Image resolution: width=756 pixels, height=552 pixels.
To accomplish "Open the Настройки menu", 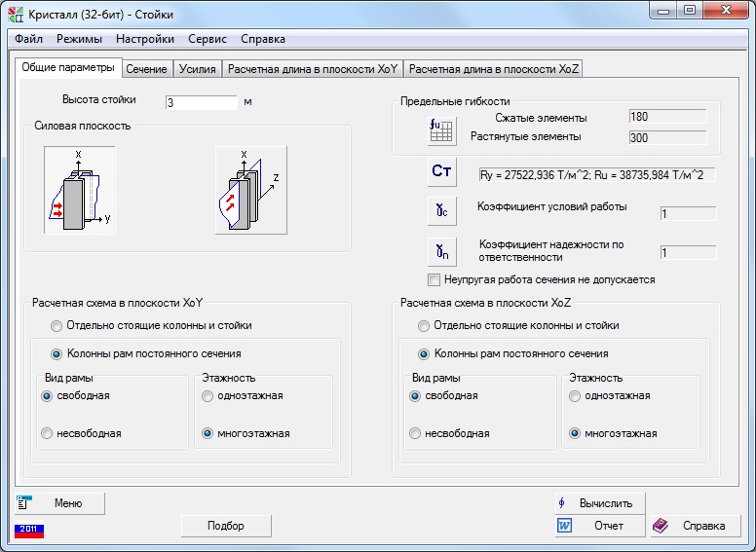I will coord(144,39).
